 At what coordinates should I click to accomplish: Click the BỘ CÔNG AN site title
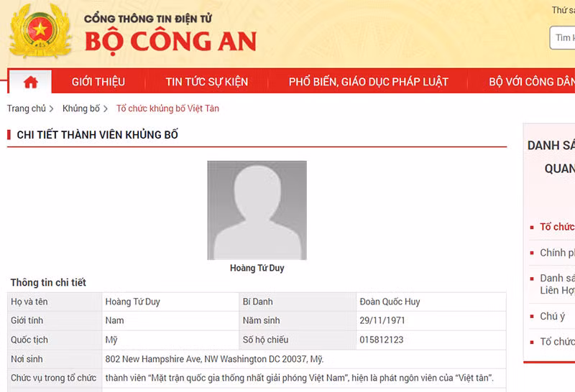pyautogui.click(x=170, y=42)
